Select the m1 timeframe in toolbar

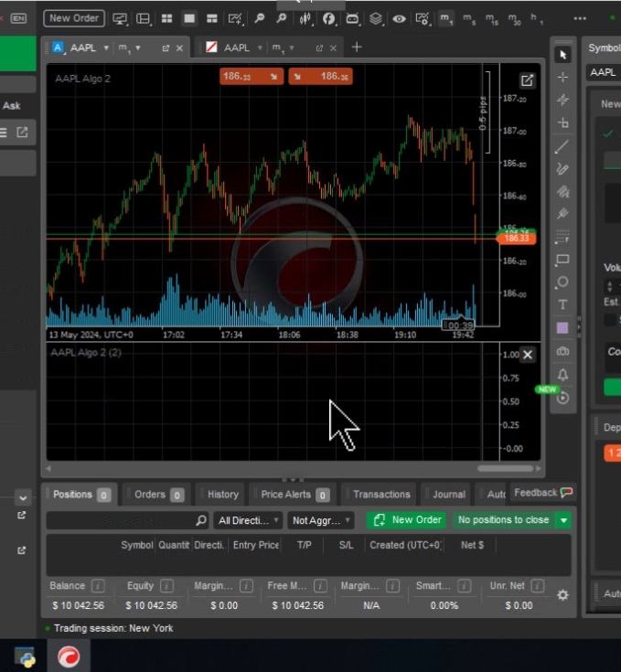pyautogui.click(x=445, y=18)
